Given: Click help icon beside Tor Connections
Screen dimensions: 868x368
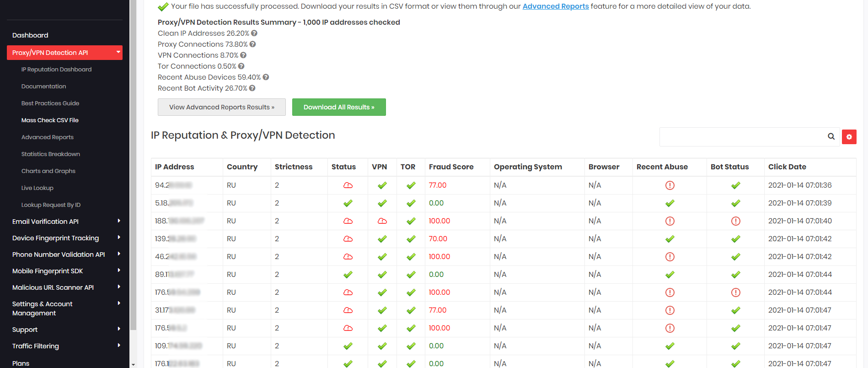Looking at the screenshot, I should tap(241, 66).
